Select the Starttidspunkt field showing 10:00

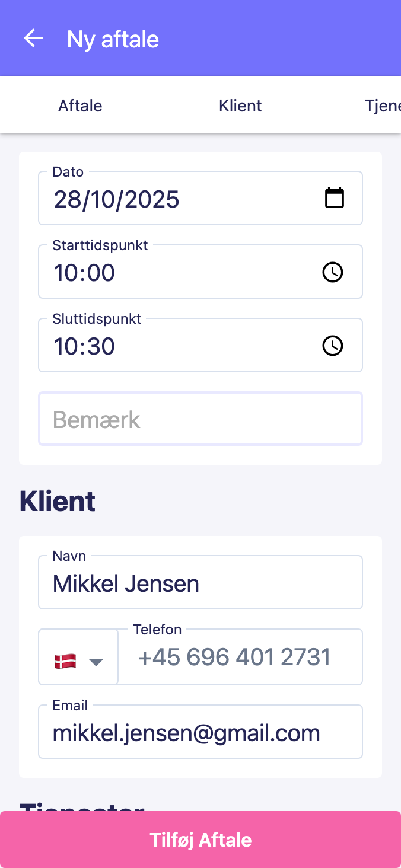click(x=178, y=273)
